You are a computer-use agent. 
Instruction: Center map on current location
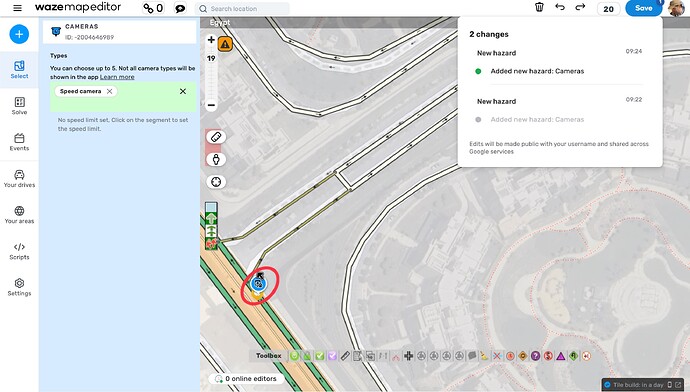[x=216, y=182]
